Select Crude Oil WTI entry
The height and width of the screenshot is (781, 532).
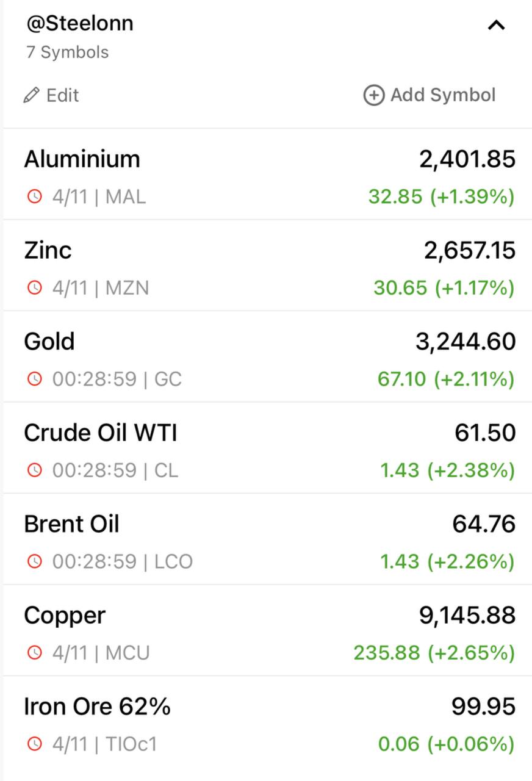tap(101, 433)
